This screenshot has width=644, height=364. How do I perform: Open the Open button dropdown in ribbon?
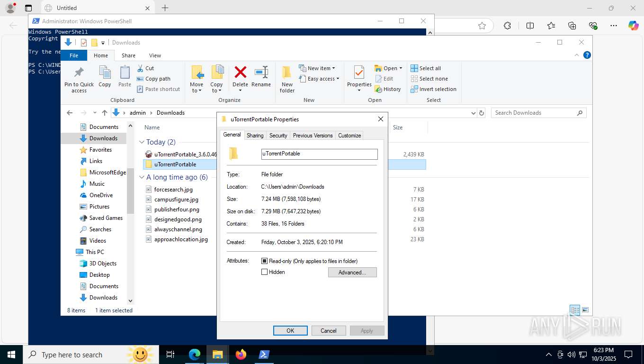(401, 68)
